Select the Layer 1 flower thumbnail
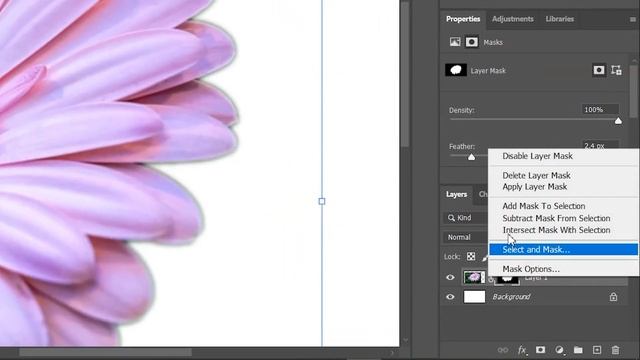The width and height of the screenshot is (640, 360). click(x=474, y=277)
